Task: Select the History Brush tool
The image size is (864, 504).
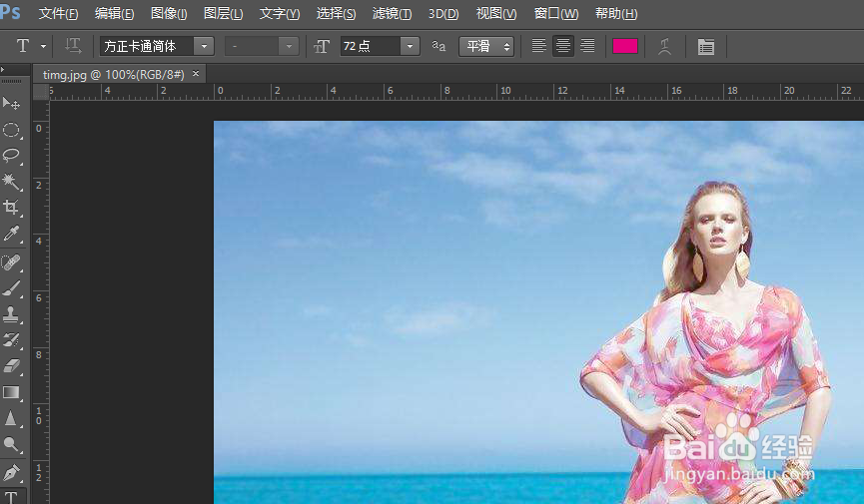Action: (11, 339)
